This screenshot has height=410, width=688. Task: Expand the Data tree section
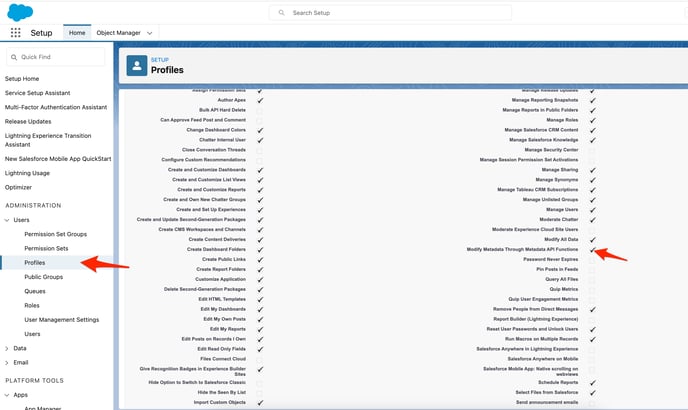coord(7,349)
